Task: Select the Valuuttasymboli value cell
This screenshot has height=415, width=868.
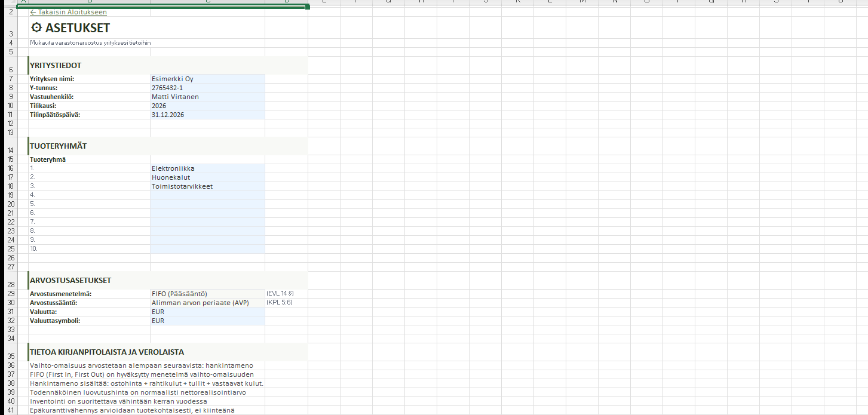Action: [x=207, y=321]
